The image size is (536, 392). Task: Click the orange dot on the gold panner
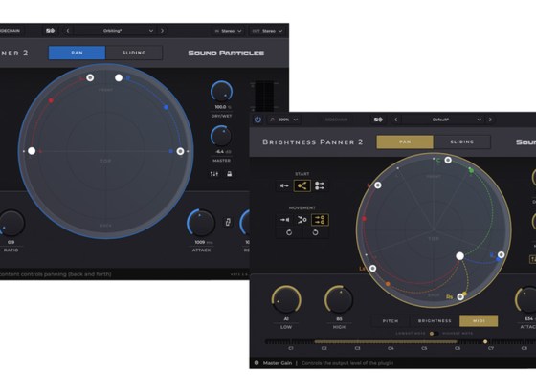[388, 284]
